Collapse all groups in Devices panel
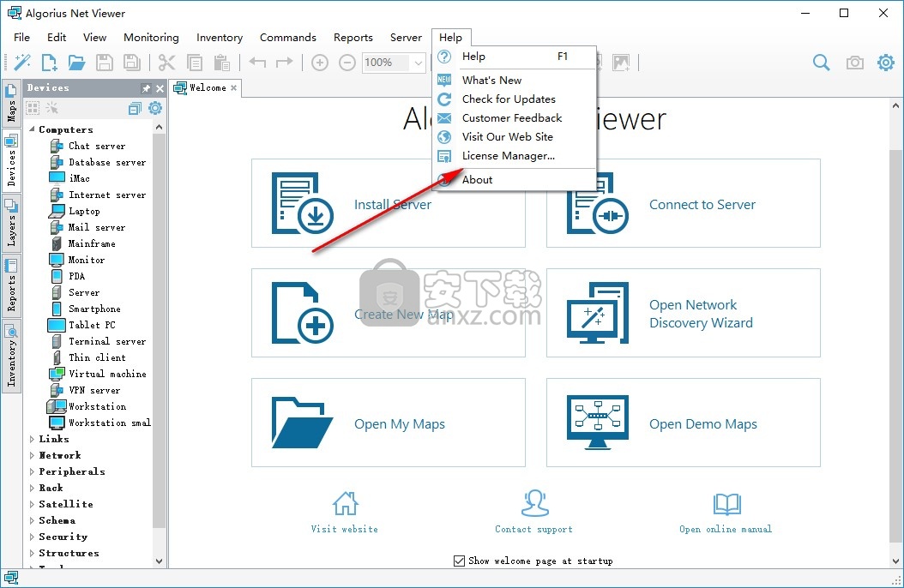Viewport: 904px width, 588px height. (135, 108)
